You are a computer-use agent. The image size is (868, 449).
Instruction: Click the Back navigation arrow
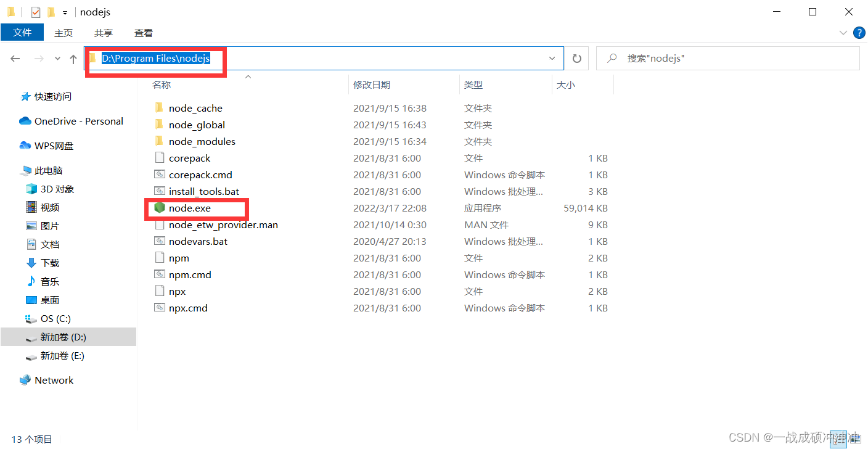(15, 59)
